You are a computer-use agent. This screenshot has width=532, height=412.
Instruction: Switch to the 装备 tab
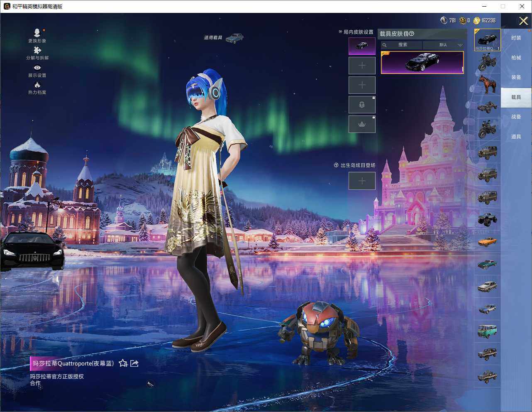tap(516, 77)
